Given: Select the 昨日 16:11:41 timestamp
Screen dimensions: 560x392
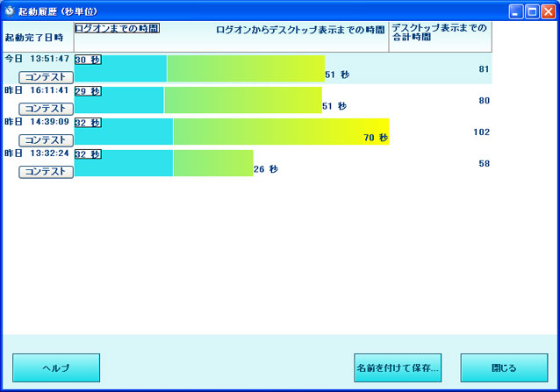Looking at the screenshot, I should [37, 89].
